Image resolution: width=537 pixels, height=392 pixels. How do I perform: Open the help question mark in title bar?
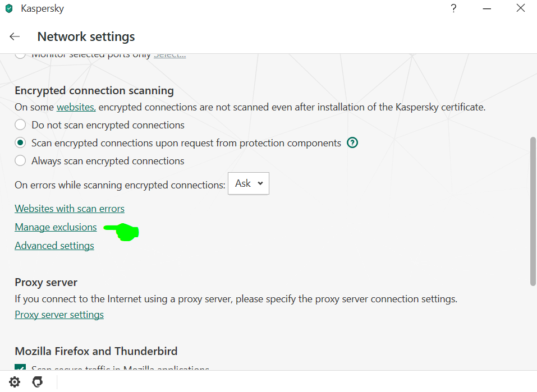(x=453, y=8)
